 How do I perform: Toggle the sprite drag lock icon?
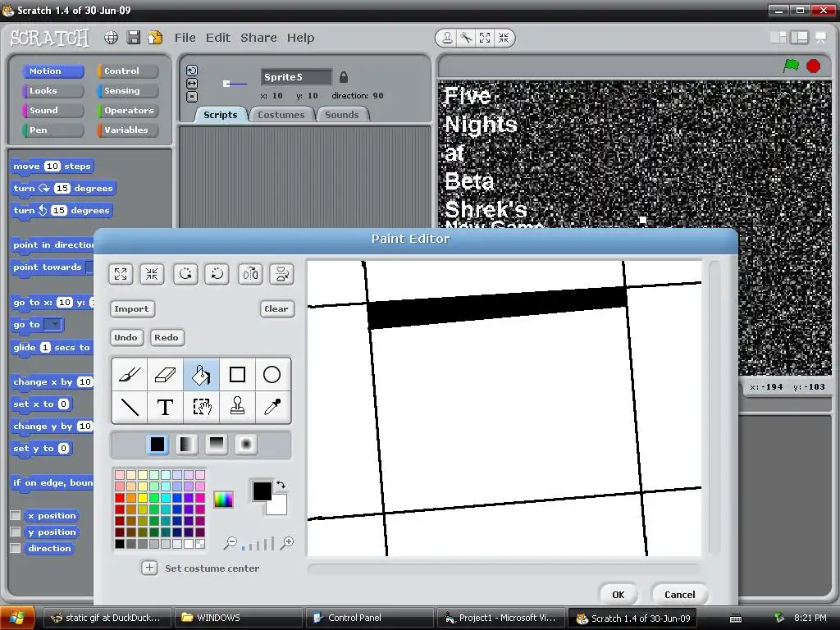coord(344,77)
